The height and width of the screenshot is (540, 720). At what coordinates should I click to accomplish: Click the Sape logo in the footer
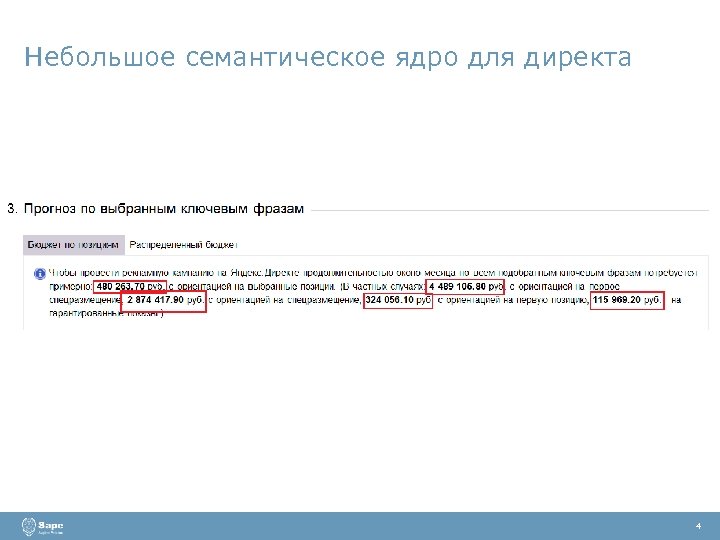click(42, 526)
